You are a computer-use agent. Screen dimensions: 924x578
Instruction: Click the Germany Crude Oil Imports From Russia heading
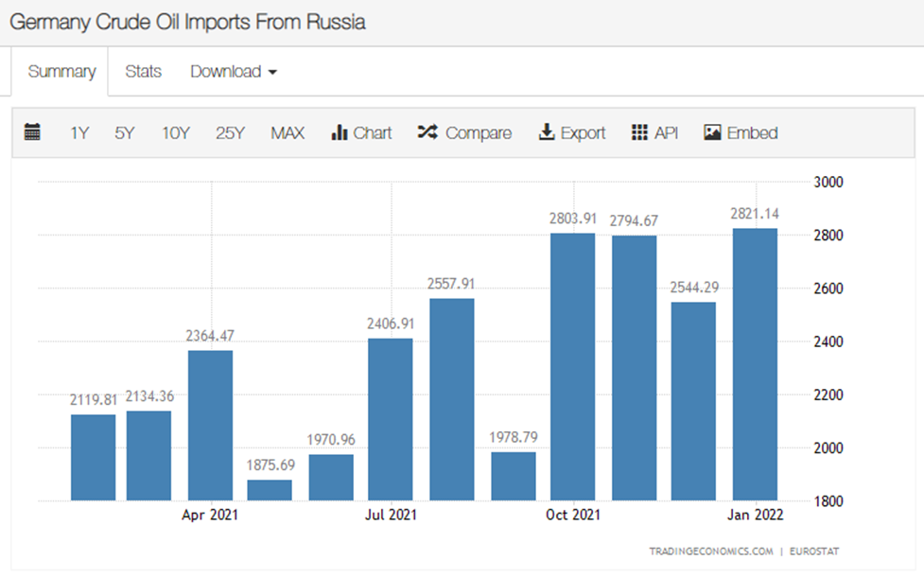pos(187,22)
